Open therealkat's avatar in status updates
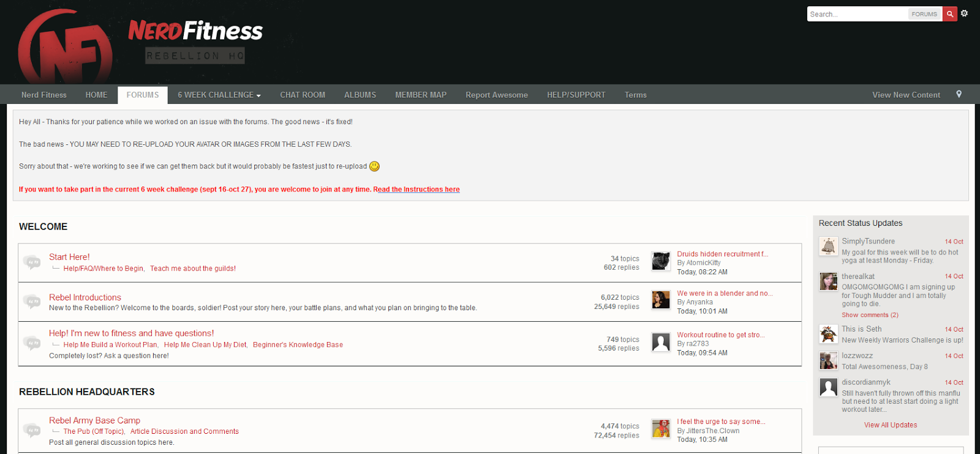The image size is (980, 454). pos(829,281)
